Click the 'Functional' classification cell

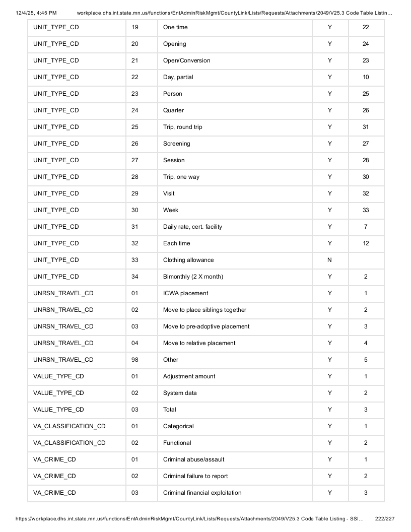coord(235,443)
